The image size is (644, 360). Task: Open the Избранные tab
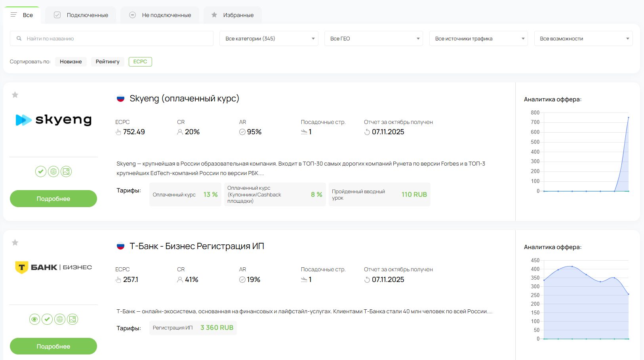[232, 15]
